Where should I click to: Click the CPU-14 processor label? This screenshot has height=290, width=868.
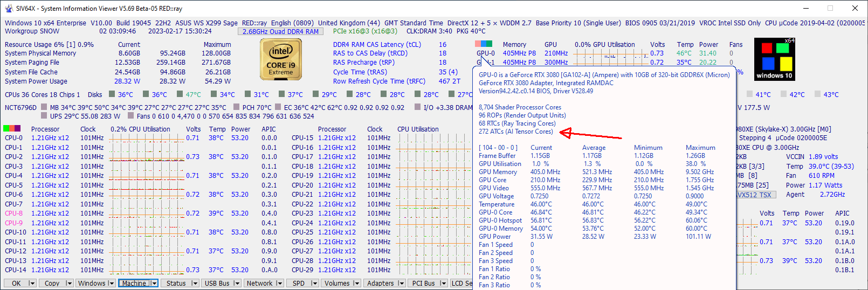[x=15, y=270]
